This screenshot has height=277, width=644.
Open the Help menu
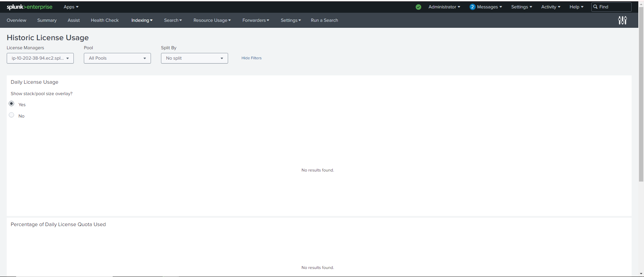click(x=576, y=7)
